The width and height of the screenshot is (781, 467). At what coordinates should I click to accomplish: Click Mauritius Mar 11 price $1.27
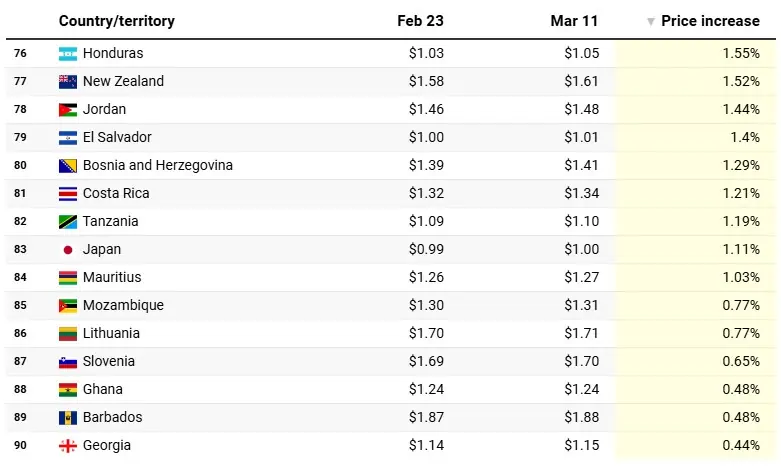[582, 277]
